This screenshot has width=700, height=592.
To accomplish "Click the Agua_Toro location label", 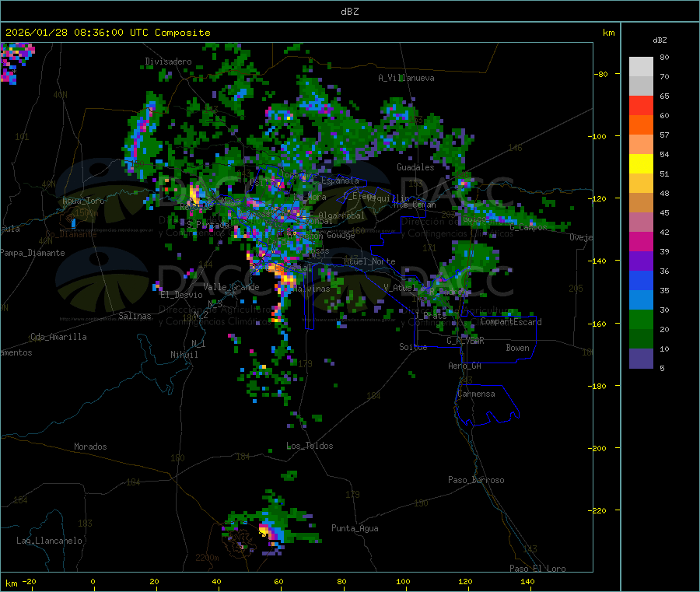I will pyautogui.click(x=83, y=201).
